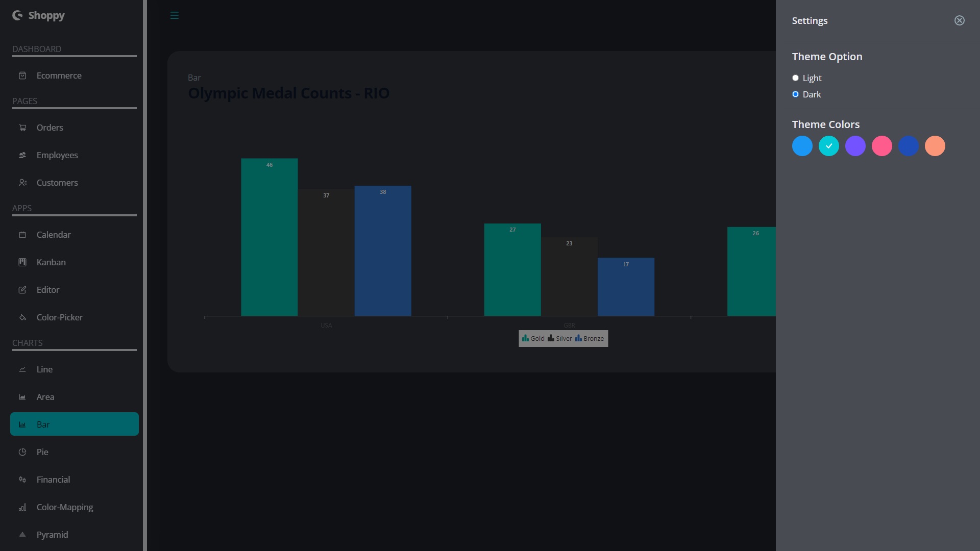This screenshot has height=551, width=980.
Task: Open the Color-Mapping chart link
Action: [x=65, y=507]
